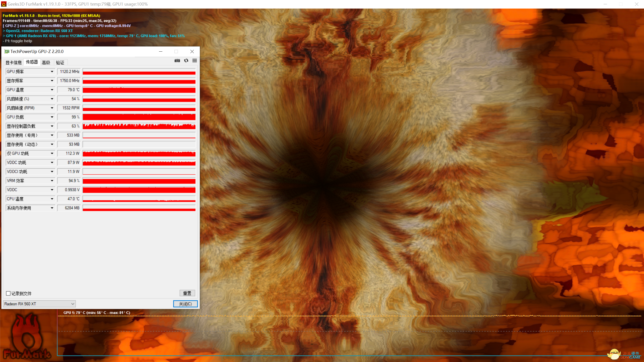Click the 1532 RPM value

(x=69, y=108)
